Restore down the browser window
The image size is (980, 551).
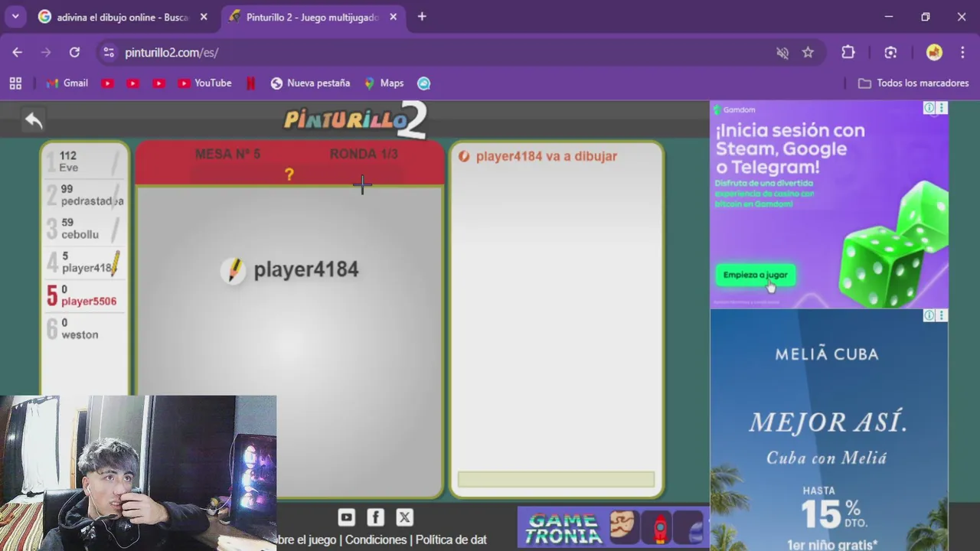point(925,16)
